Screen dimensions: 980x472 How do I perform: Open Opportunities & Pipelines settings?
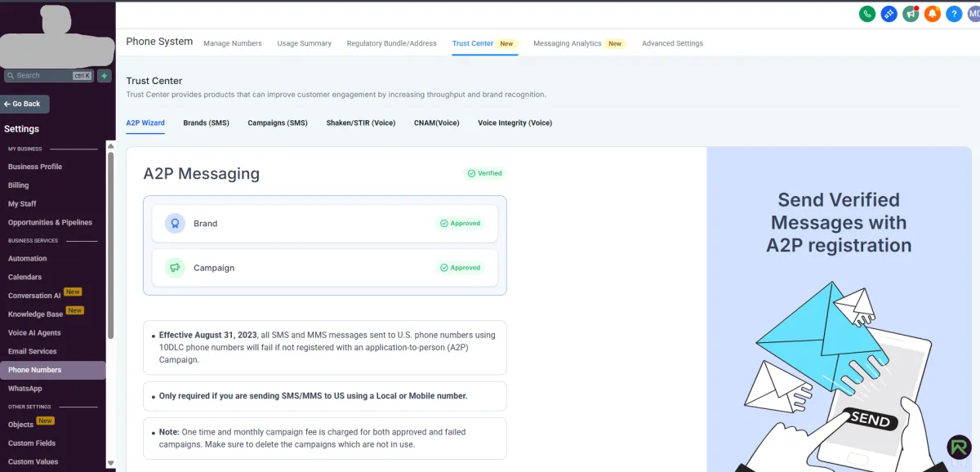pyautogui.click(x=50, y=222)
